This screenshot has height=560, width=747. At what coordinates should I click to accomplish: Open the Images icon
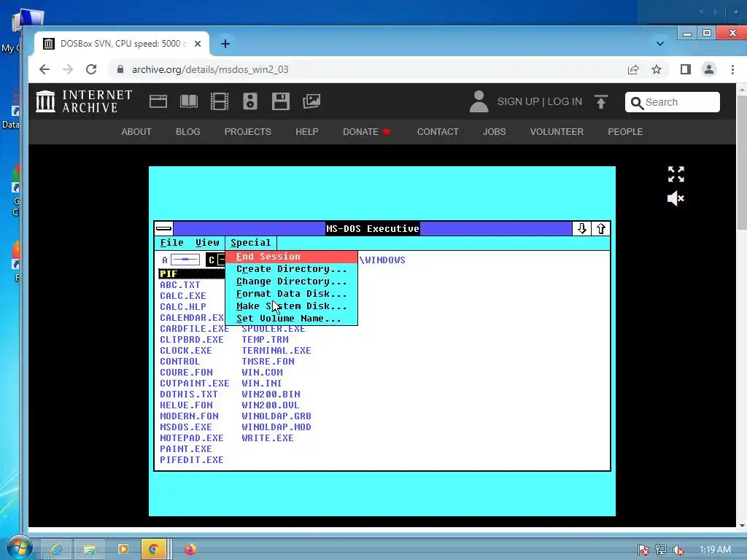(311, 101)
